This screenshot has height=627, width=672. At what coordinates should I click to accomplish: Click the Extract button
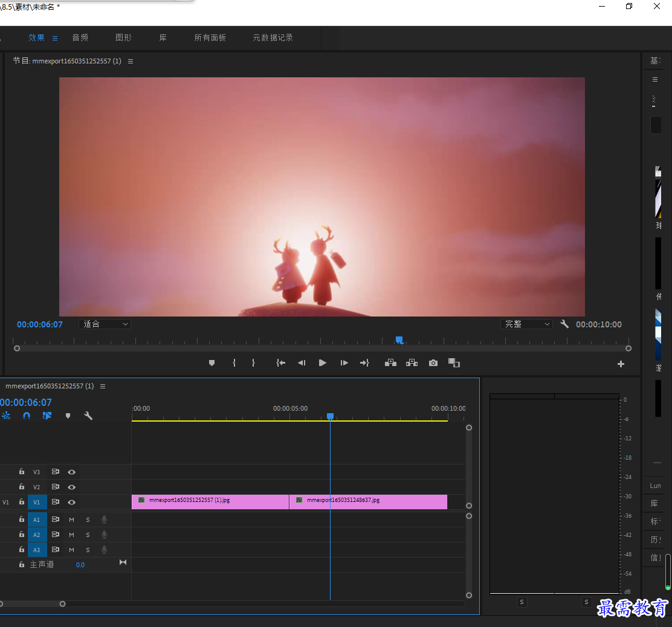click(412, 363)
